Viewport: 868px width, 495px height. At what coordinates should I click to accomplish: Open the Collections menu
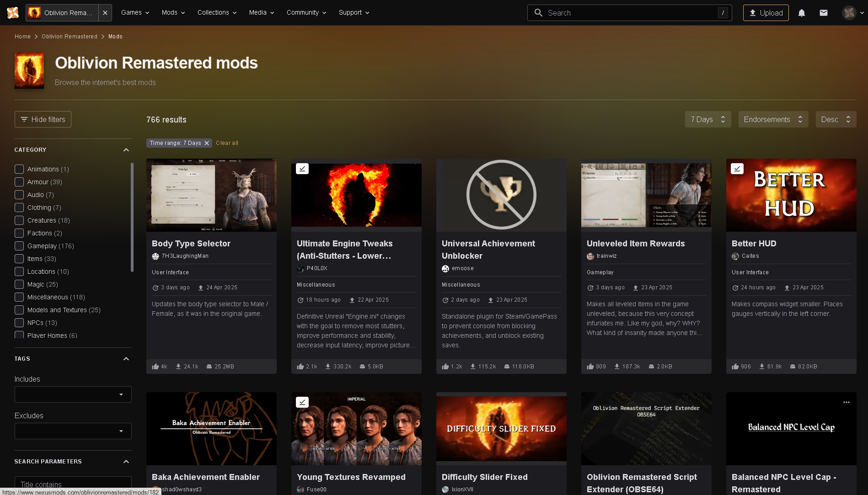[217, 13]
